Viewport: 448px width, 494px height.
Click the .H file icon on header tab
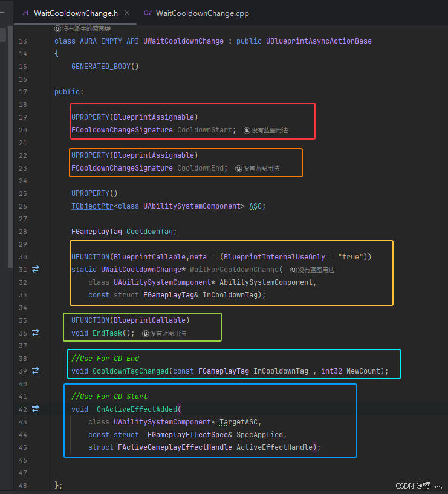click(x=25, y=13)
